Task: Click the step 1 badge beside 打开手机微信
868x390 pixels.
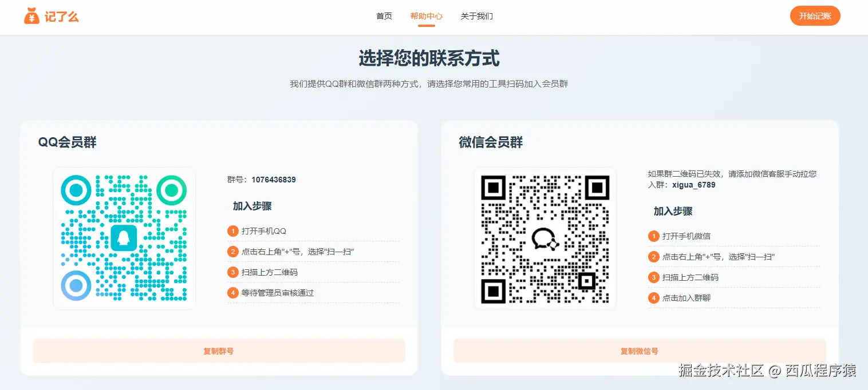Action: 653,236
